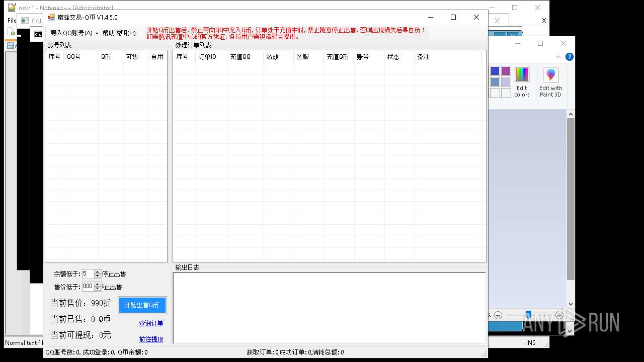Maximize the 蜜蜂交易 window
644x362 pixels.
coord(453,17)
